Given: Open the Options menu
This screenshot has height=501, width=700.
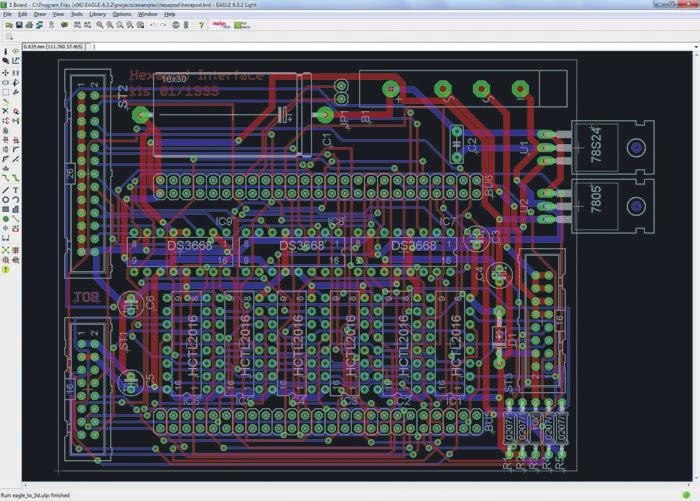Looking at the screenshot, I should coord(121,14).
